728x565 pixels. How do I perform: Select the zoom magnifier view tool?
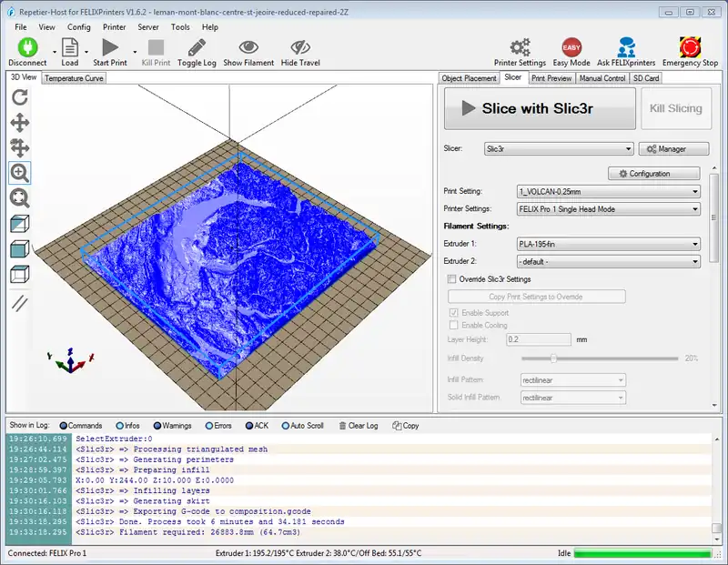click(x=19, y=172)
